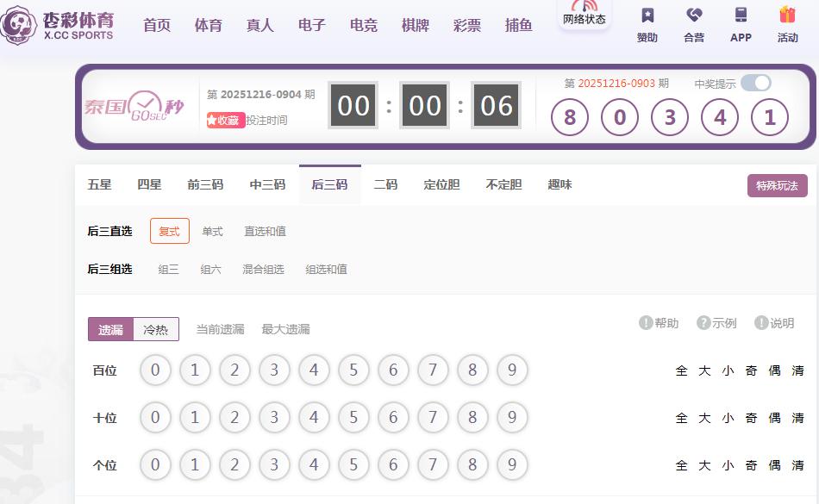Select number 0 in 百位 row
This screenshot has height=504, width=819.
pos(155,370)
